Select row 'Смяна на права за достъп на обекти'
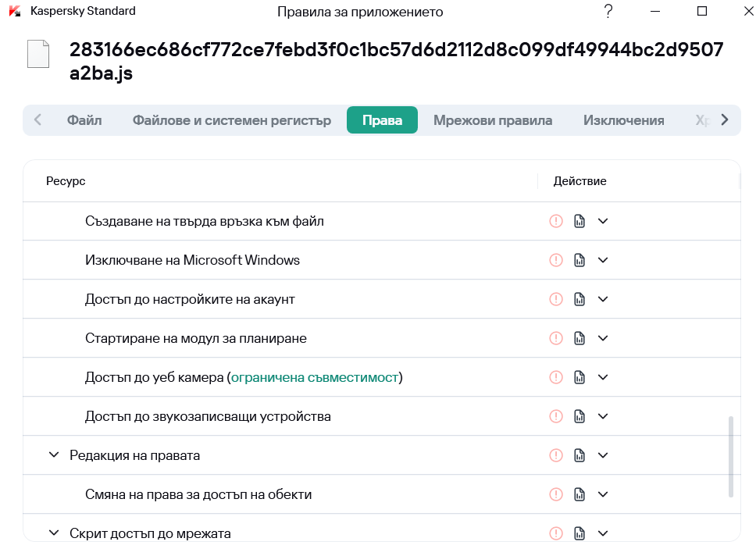This screenshot has height=556, width=756. click(382, 494)
